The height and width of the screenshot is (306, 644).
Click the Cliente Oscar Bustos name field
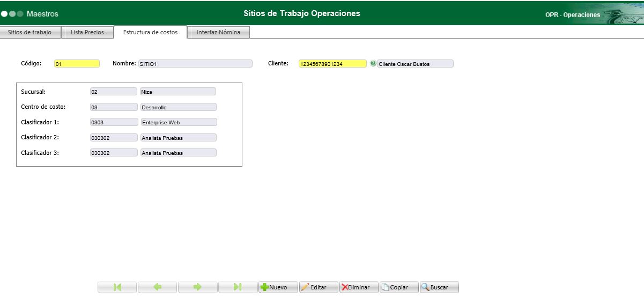[x=416, y=64]
